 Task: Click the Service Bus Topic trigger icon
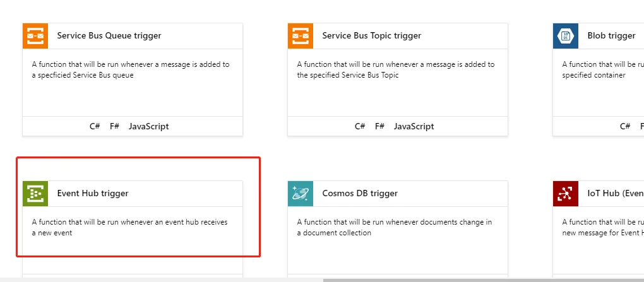[301, 36]
